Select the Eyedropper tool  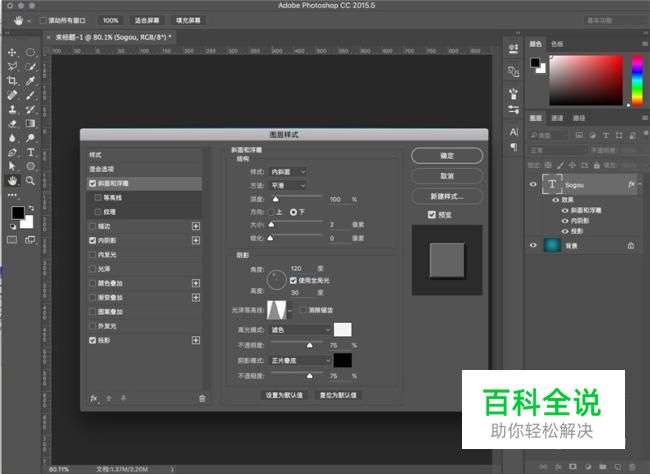click(x=30, y=80)
